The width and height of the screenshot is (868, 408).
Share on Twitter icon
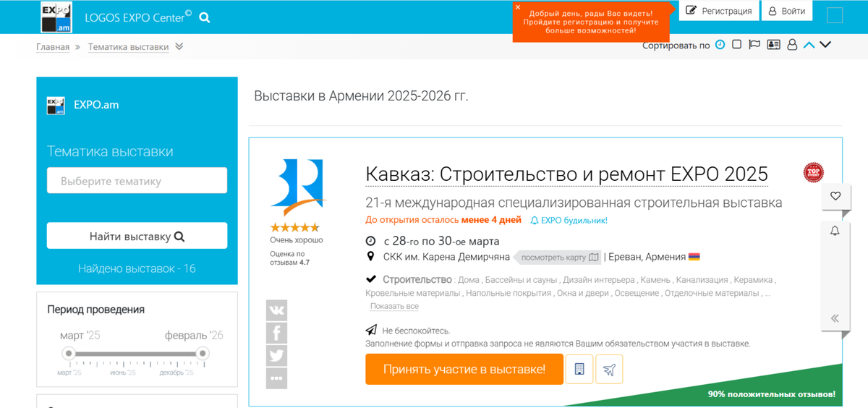[x=276, y=355]
